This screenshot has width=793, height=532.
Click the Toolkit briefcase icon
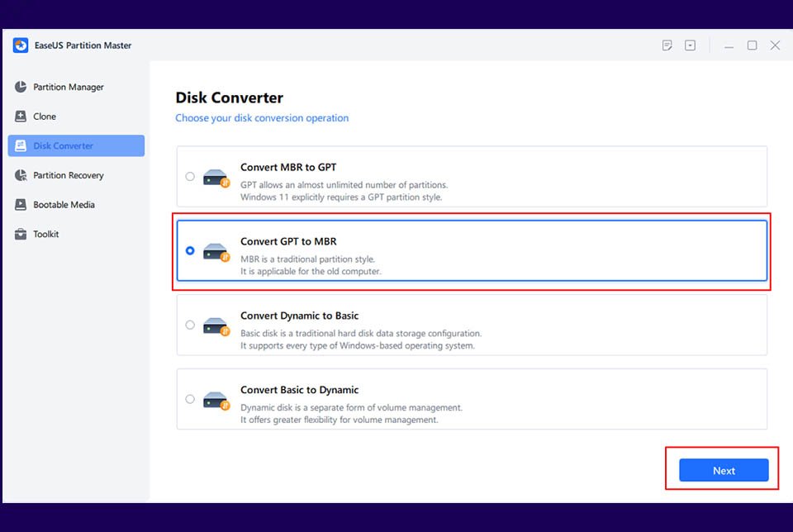[x=21, y=234]
